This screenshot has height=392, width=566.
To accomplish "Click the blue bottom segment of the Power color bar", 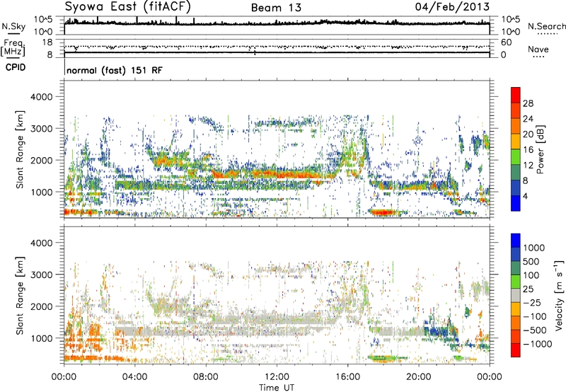I will tap(516, 203).
